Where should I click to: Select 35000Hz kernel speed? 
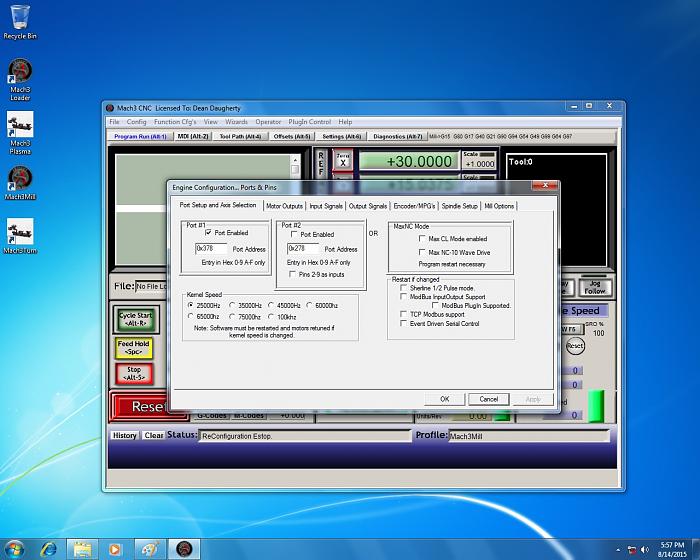pyautogui.click(x=232, y=305)
